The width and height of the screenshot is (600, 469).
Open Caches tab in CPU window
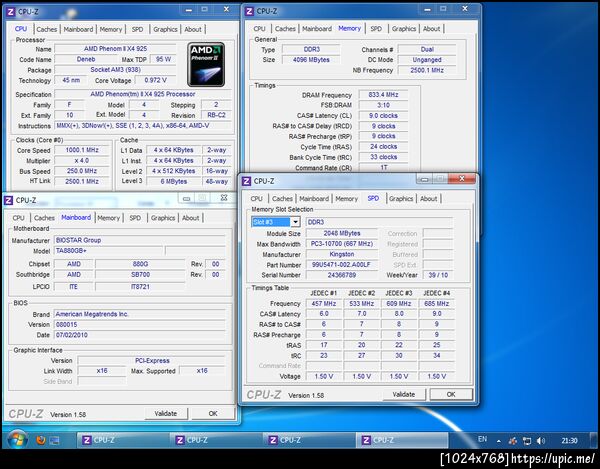tap(47, 29)
